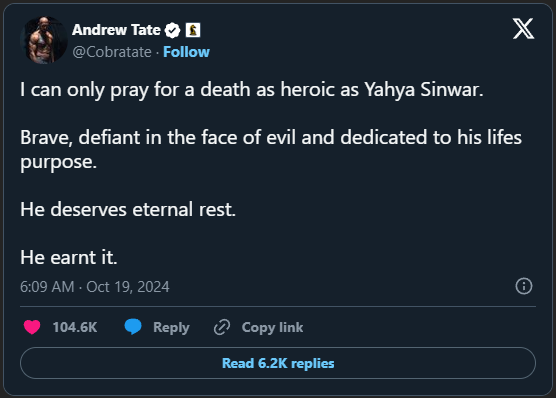Click the blue speech bubble reply icon
Screen dimensions: 556x398
pos(133,327)
